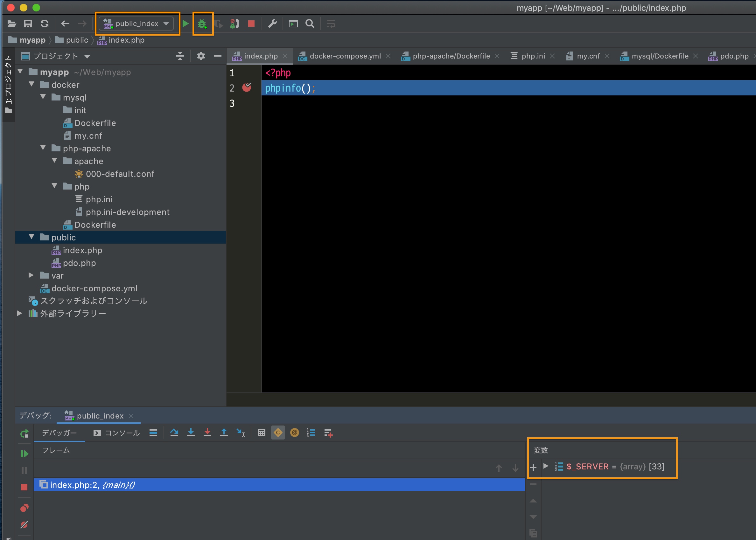Expand the var folder in project tree
756x540 pixels.
coord(31,275)
